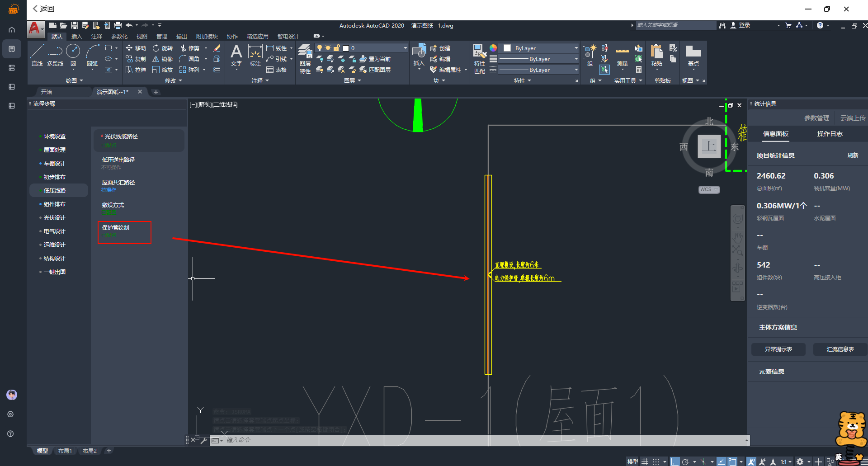Click the 粘贴 paste clipboard icon
Image resolution: width=868 pixels, height=466 pixels.
point(657,56)
